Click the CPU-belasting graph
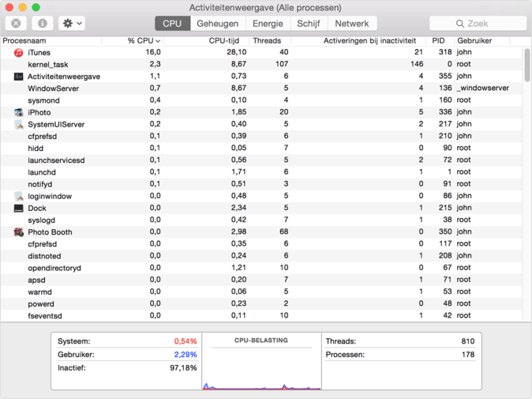Screen dimensions: 532x399 click(261, 368)
